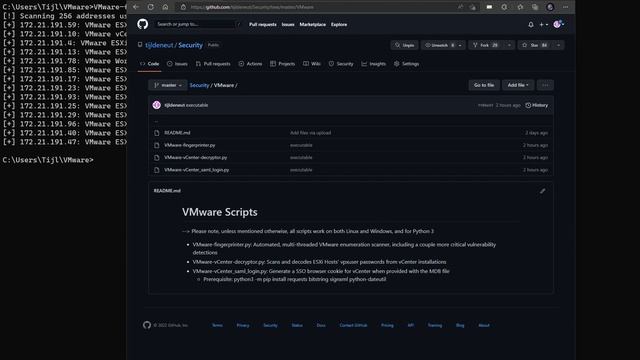
Task: Go to the browser home page icon
Action: [x=165, y=7]
